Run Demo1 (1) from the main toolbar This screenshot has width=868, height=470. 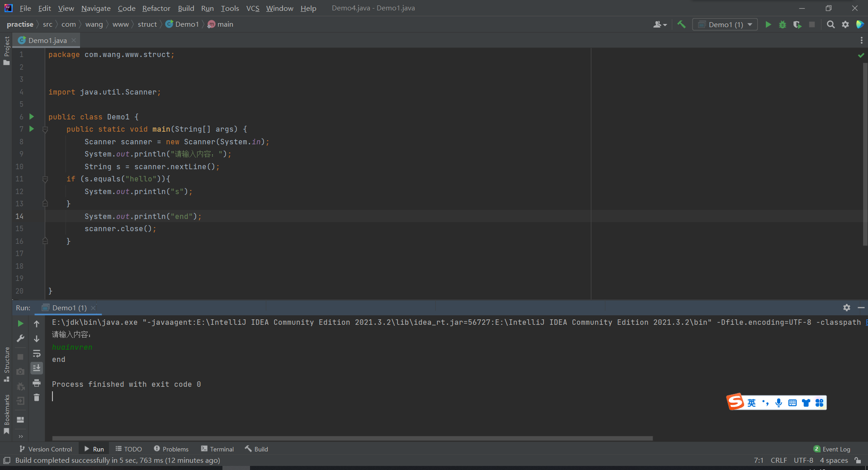click(x=768, y=24)
